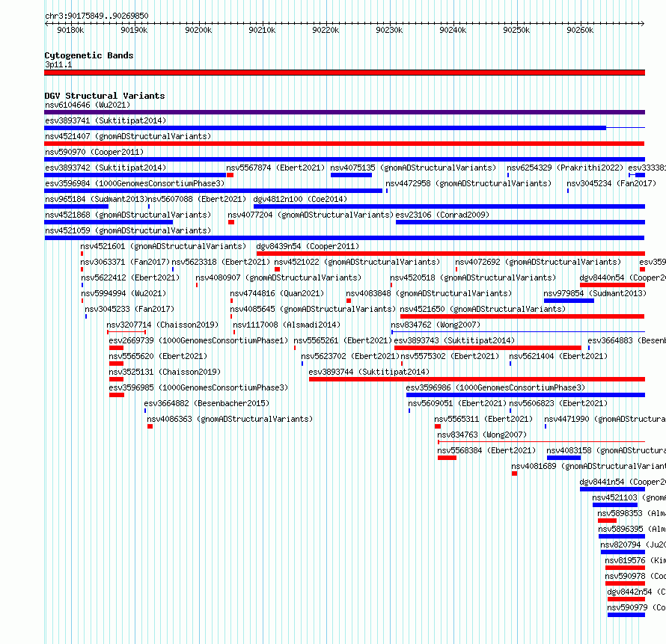
Task: Click the DGV Structural Variants track title
Action: pos(105,96)
